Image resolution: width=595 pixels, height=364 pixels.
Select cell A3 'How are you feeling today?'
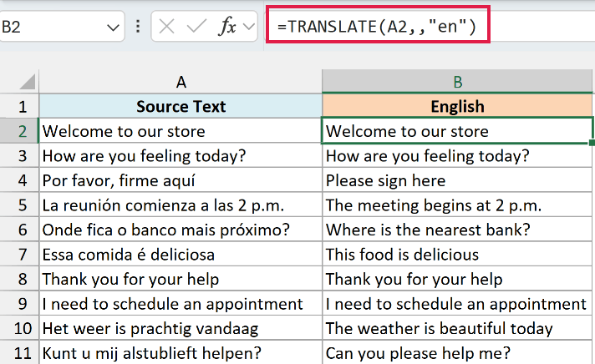click(x=181, y=155)
